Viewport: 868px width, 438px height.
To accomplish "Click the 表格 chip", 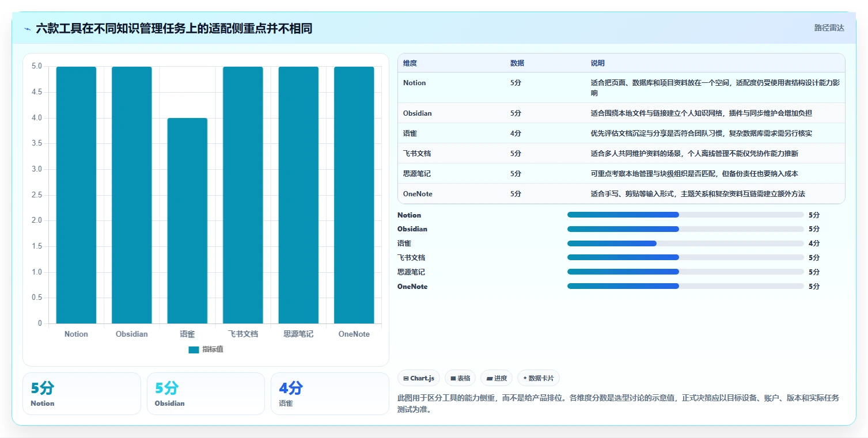I will pos(460,378).
